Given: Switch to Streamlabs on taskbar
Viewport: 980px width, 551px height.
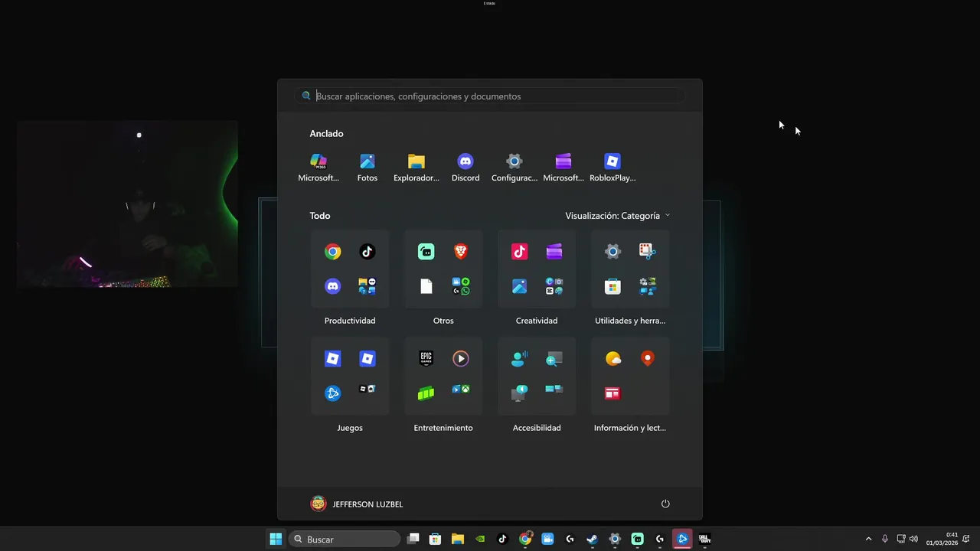Looking at the screenshot, I should pyautogui.click(x=637, y=539).
